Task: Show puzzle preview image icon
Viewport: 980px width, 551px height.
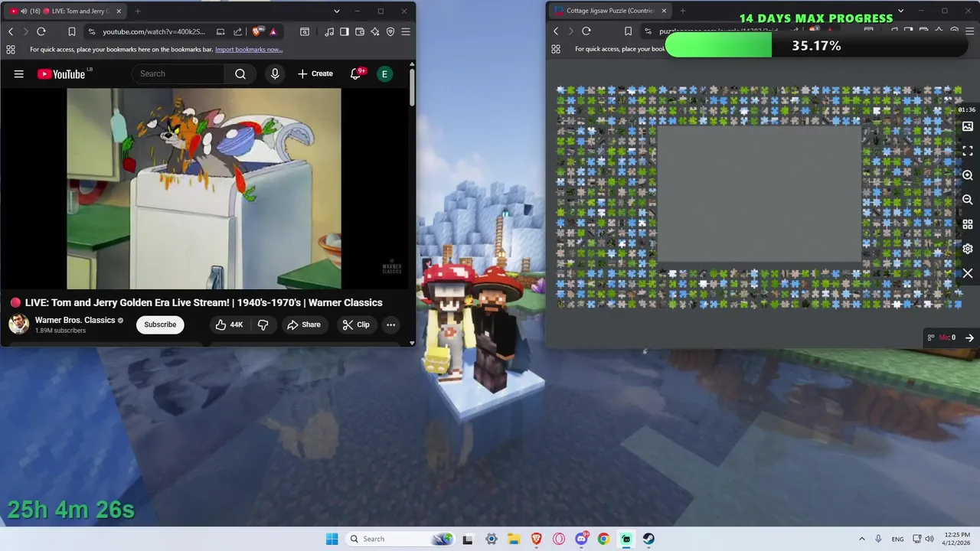Action: click(968, 126)
